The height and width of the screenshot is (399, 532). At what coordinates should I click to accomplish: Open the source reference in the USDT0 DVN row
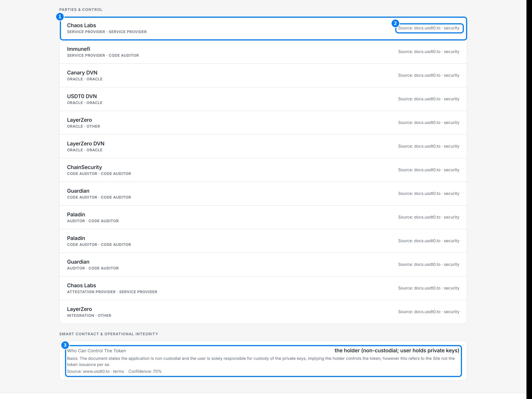tap(428, 99)
